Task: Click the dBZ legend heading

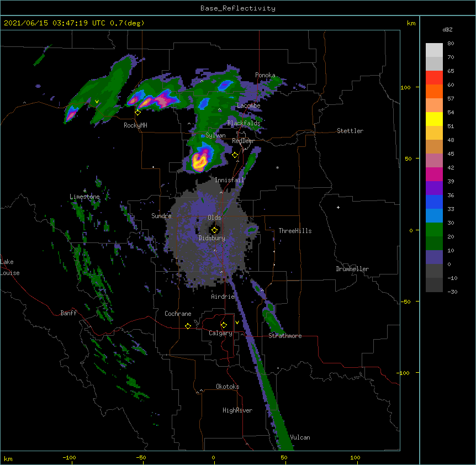Action: click(447, 30)
